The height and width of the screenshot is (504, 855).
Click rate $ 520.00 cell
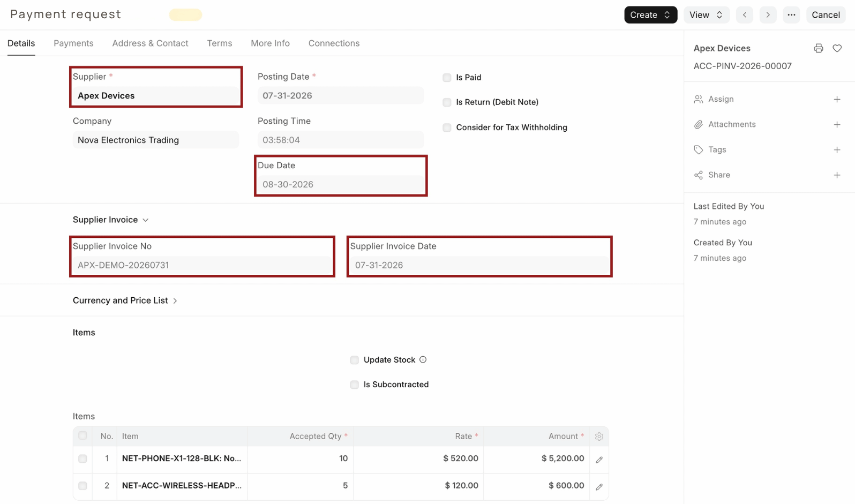(x=419, y=459)
